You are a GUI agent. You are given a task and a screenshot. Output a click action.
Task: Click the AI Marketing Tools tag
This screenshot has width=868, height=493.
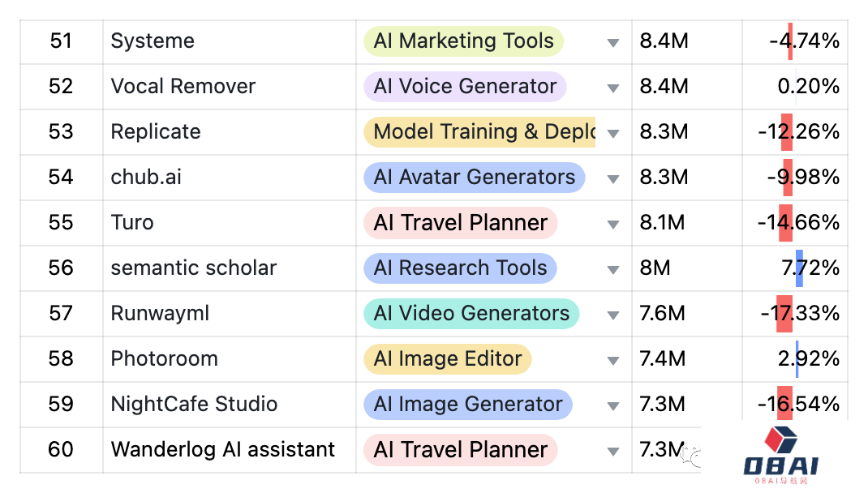point(463,41)
